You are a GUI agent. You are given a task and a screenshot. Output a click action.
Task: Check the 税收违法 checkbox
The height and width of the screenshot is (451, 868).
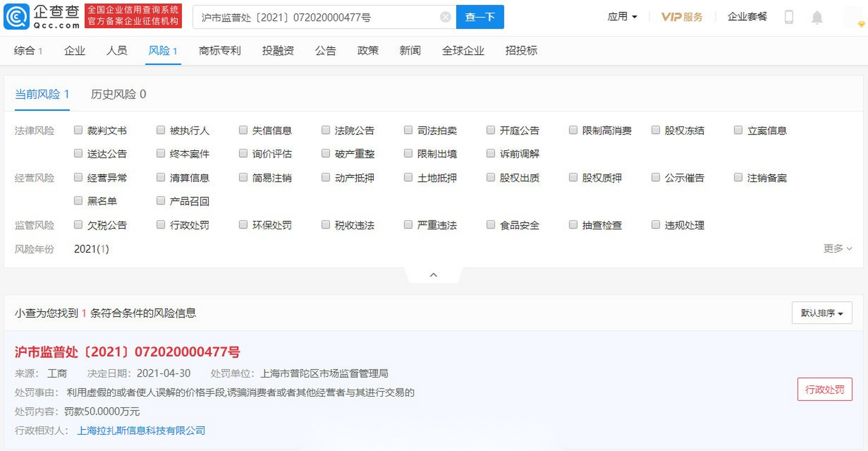[x=326, y=224]
